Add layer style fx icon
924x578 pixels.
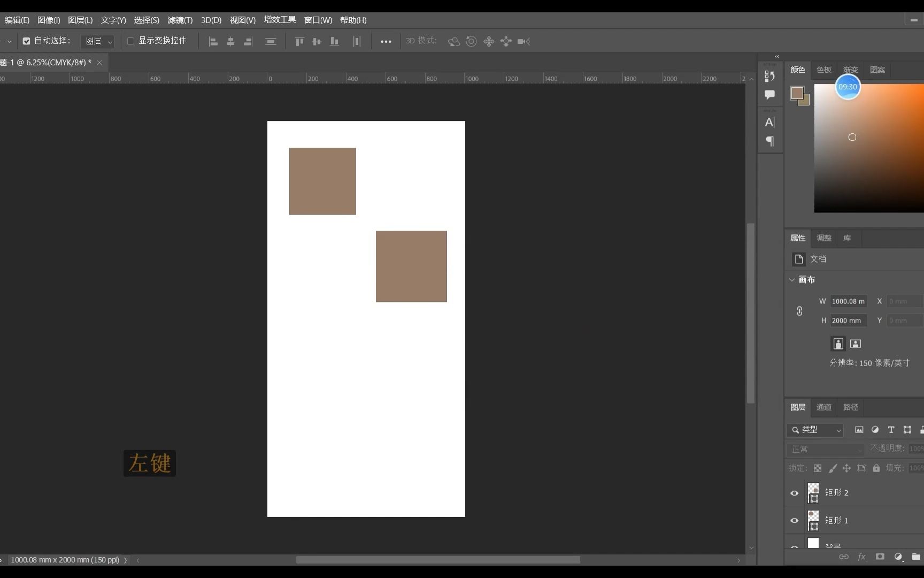pos(861,557)
